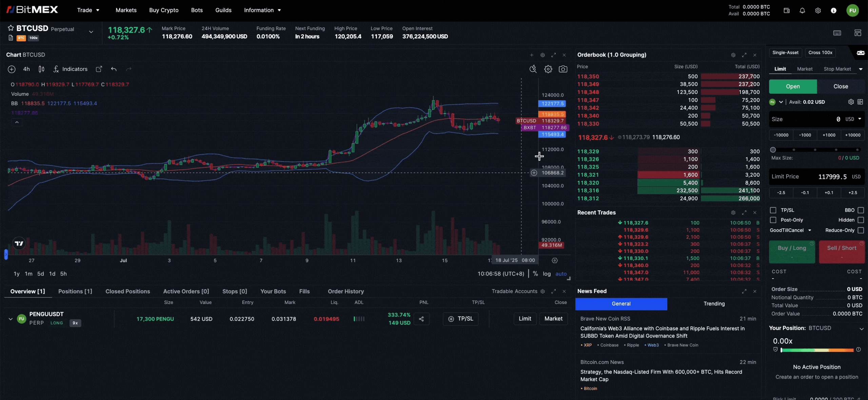868x400 pixels.
Task: Switch to the Closed Positions tab
Action: click(127, 291)
